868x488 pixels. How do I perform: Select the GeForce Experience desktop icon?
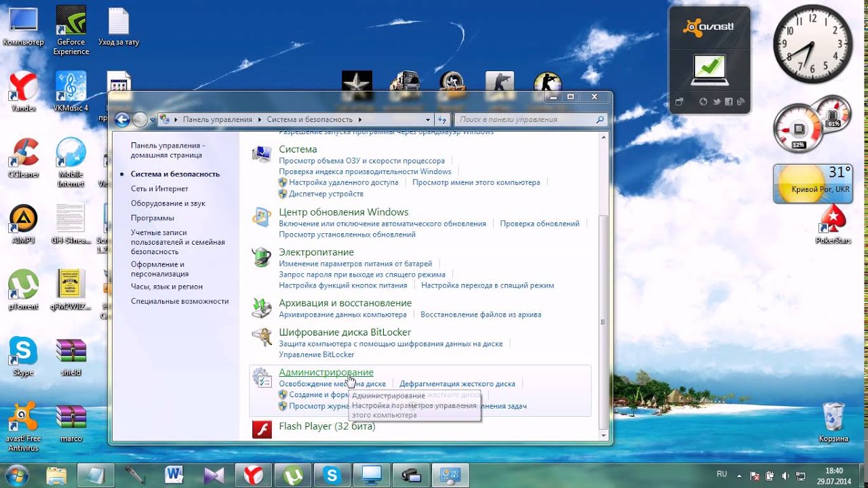point(71,30)
